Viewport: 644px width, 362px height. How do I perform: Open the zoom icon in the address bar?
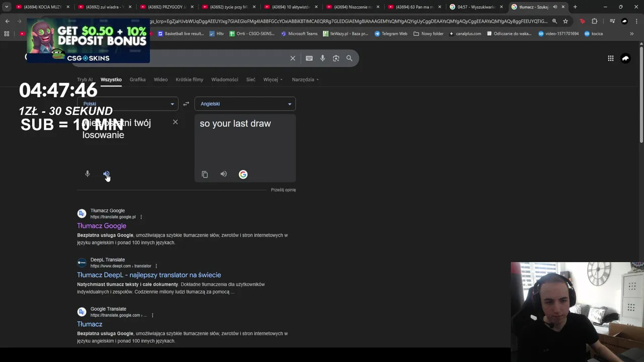coord(554,21)
